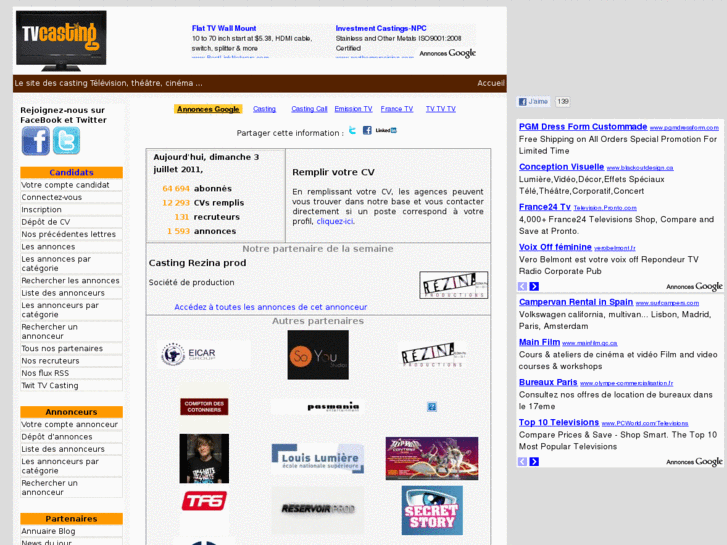Open the Secret Story logo
Viewport: 727px width, 545px height.
click(x=432, y=510)
